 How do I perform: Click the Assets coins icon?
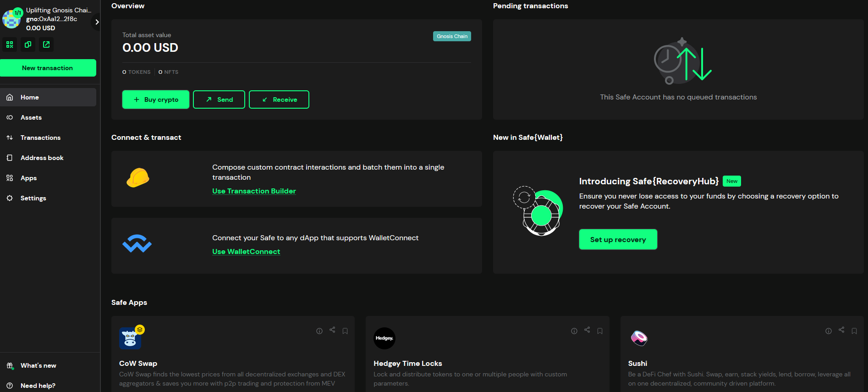tap(10, 117)
